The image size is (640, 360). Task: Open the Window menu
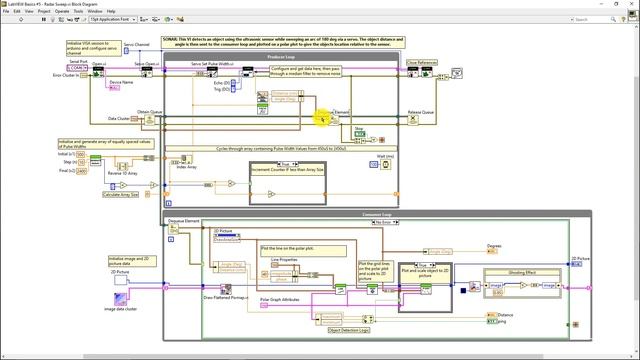[95, 11]
